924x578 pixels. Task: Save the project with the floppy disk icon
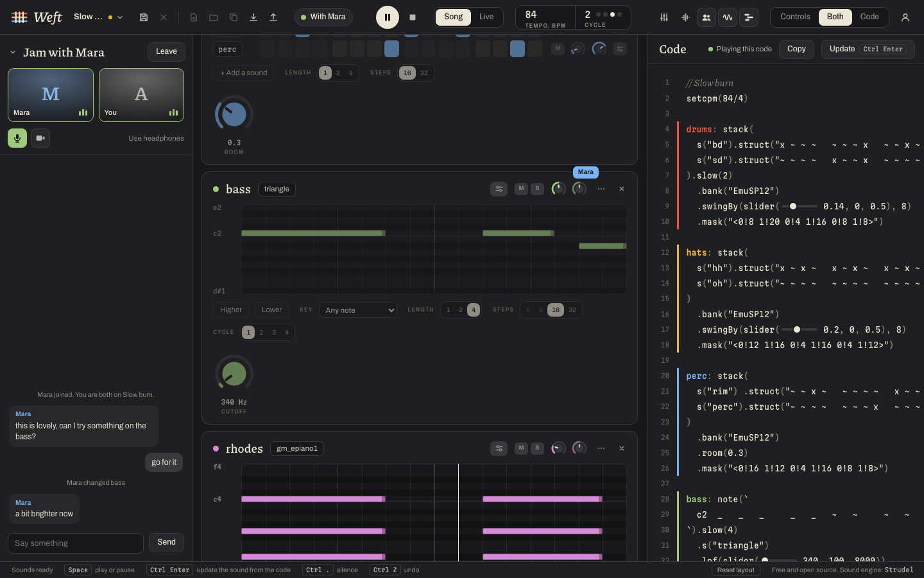pos(144,17)
